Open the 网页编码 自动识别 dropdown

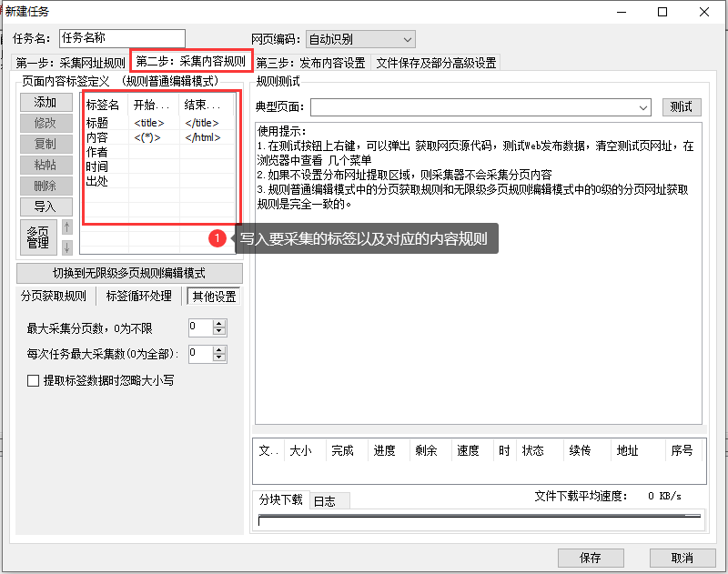point(360,39)
